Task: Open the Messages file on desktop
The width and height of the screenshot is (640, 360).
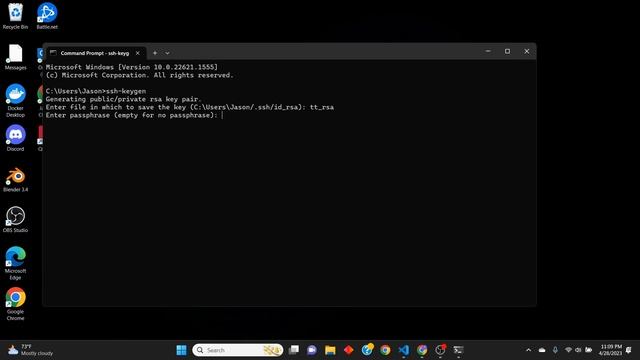Action: 15,57
